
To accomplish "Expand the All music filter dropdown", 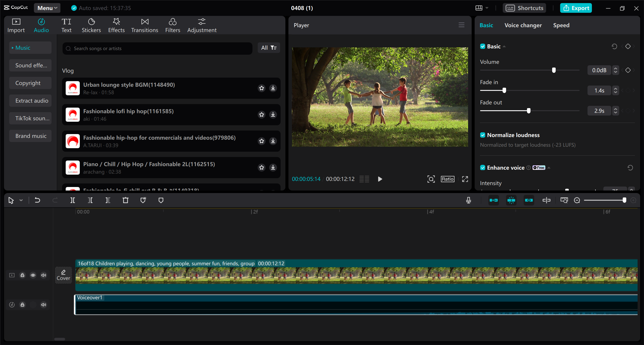I will coord(268,48).
